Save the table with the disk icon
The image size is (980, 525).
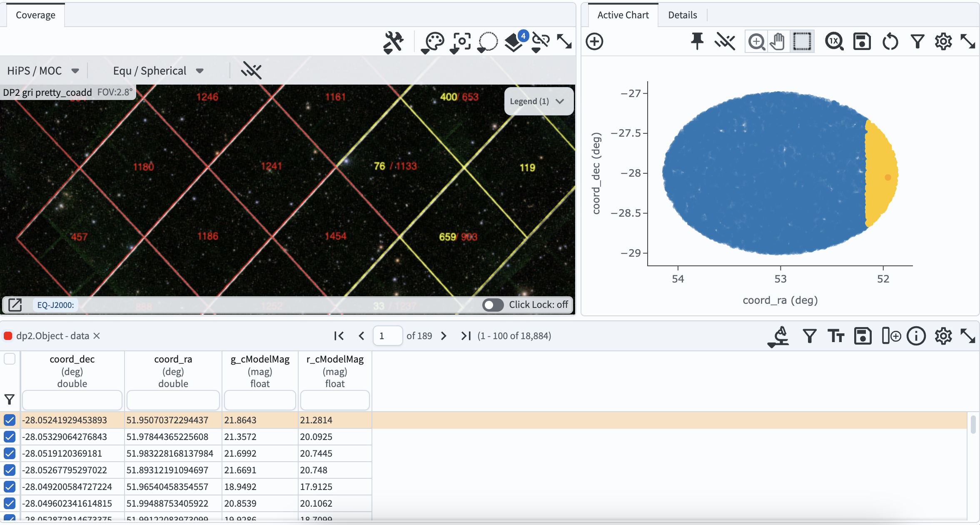863,336
